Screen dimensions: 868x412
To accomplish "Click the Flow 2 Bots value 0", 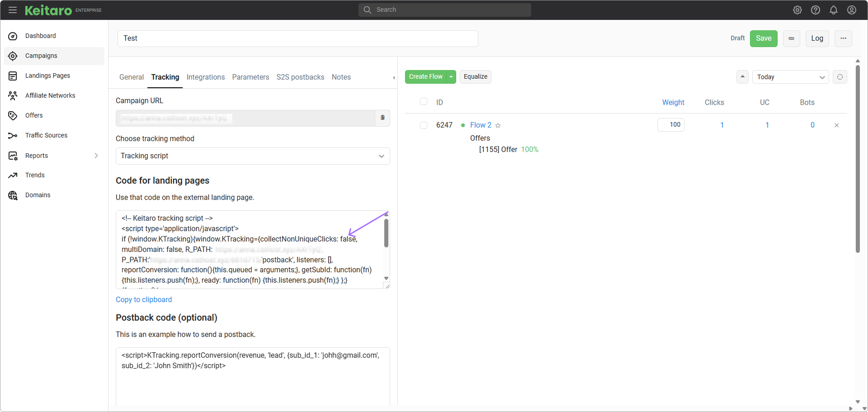I will (812, 125).
